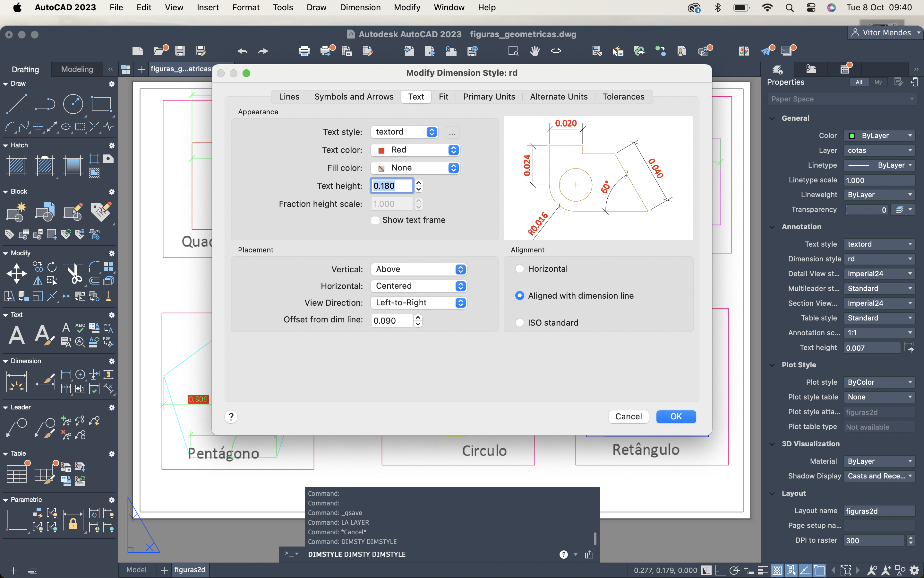Collapse the Hatch tool panel
This screenshot has width=924, height=578.
tap(5, 146)
